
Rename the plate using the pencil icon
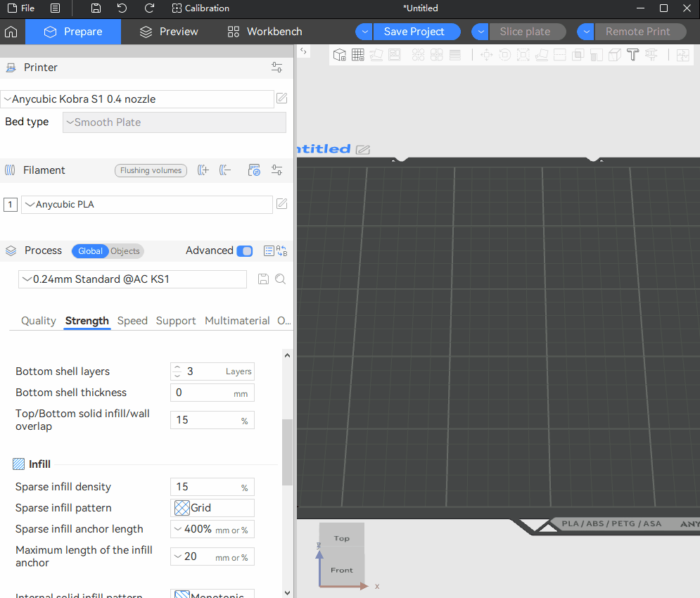(x=363, y=150)
